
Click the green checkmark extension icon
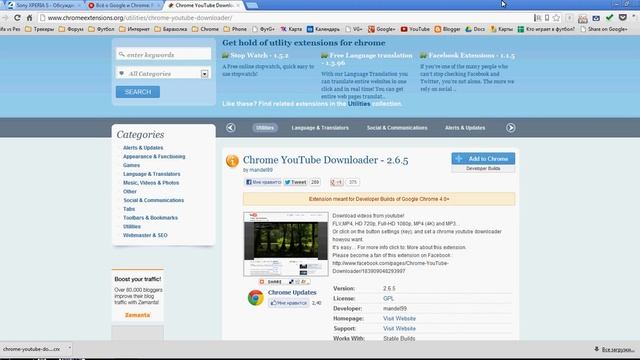click(x=609, y=18)
